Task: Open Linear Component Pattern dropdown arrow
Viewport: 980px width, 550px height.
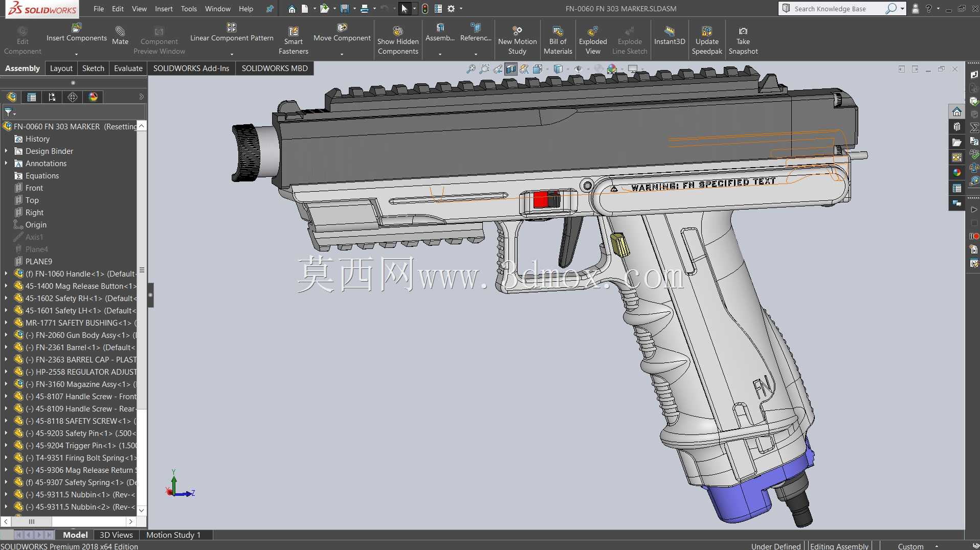Action: click(232, 54)
